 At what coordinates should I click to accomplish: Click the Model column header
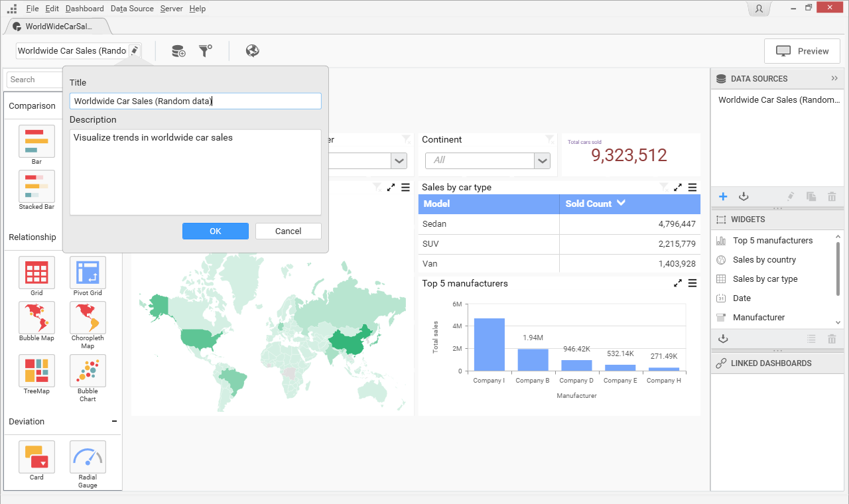[x=489, y=204]
